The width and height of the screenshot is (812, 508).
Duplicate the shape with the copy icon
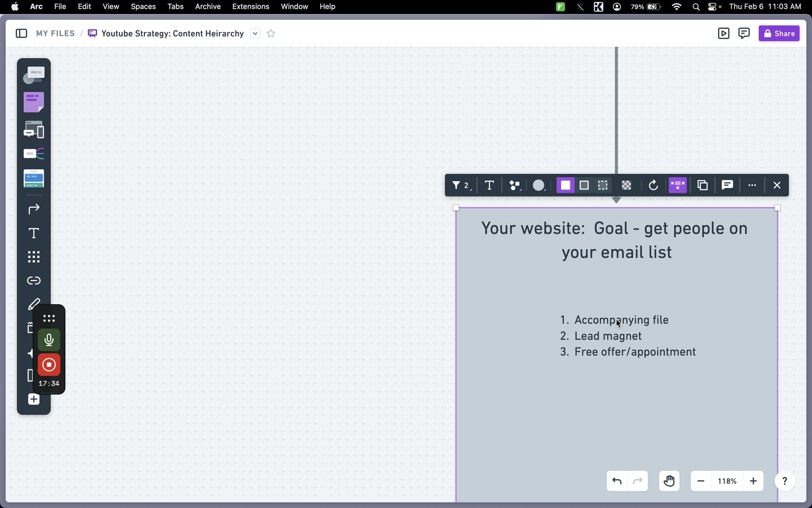pos(702,185)
